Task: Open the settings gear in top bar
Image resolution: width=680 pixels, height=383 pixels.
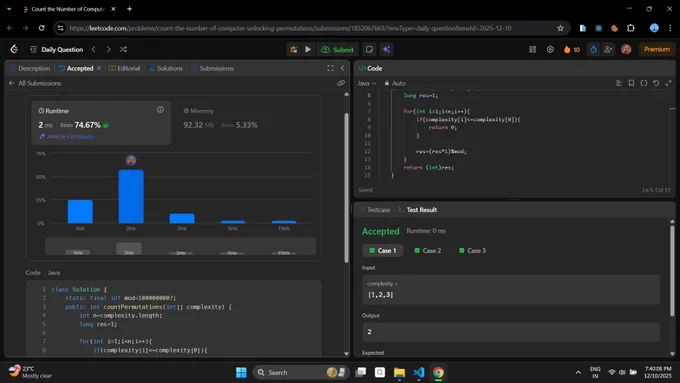Action: 550,49
